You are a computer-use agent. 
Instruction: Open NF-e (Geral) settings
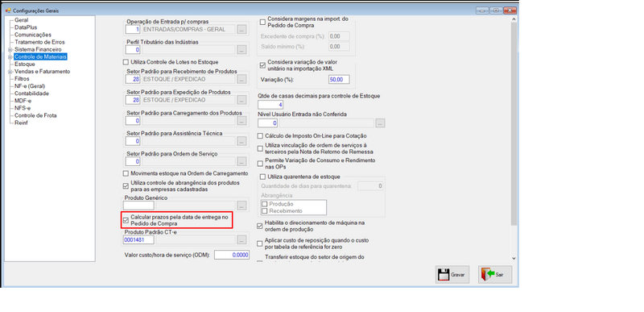pyautogui.click(x=30, y=86)
